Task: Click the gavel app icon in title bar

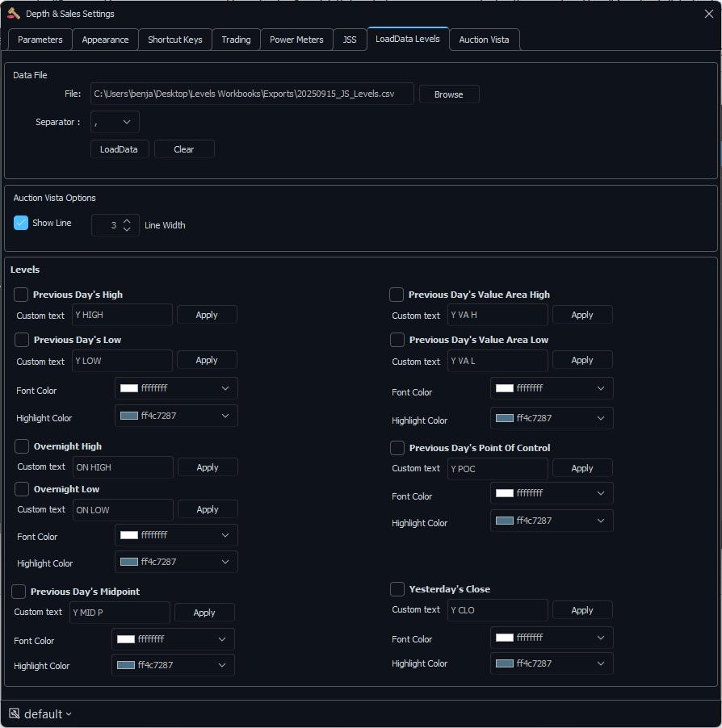Action: (x=14, y=14)
